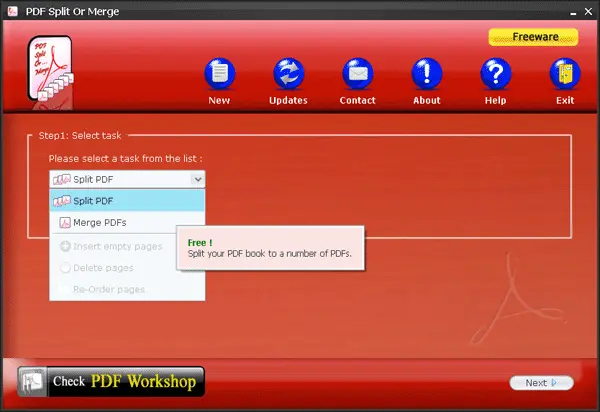Click the Contact envelope icon
Screen dimensions: 600x412
click(358, 73)
